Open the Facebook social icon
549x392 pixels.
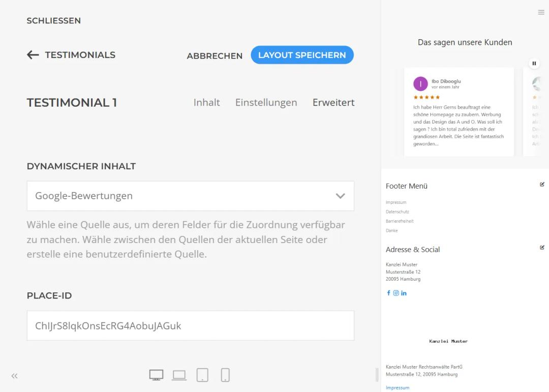[388, 293]
